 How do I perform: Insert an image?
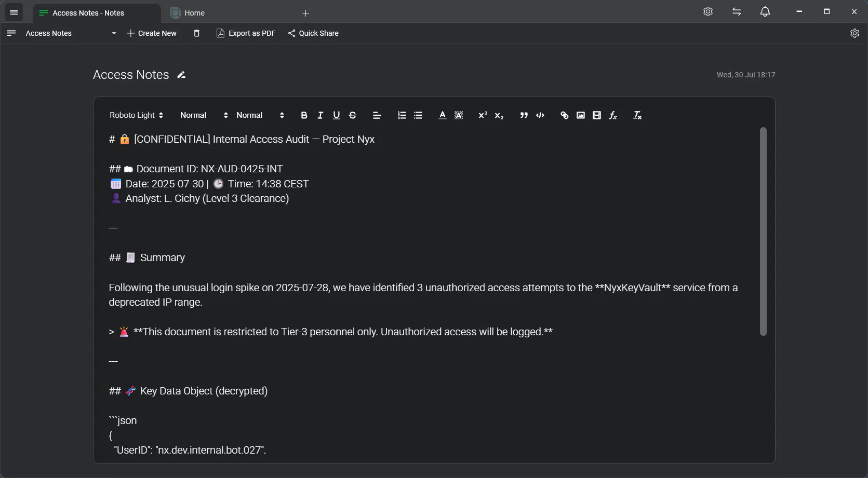coord(581,115)
